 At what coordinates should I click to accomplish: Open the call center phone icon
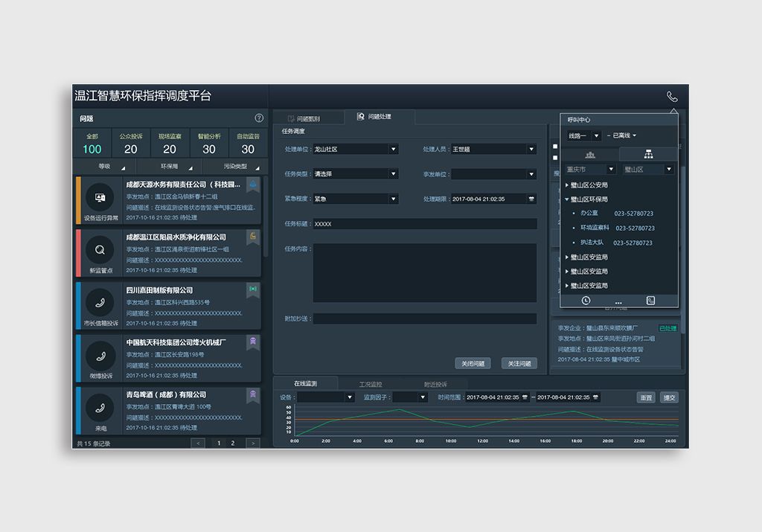pyautogui.click(x=672, y=97)
